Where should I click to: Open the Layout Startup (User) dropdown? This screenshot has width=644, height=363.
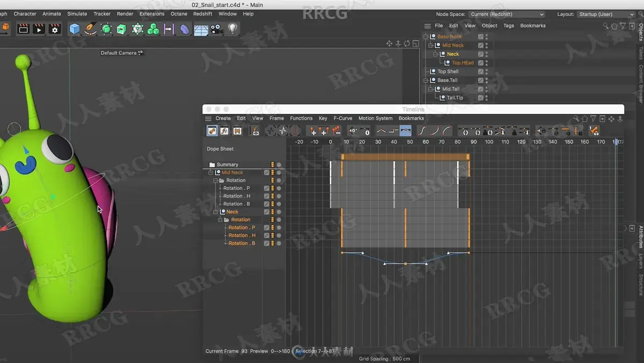point(606,14)
